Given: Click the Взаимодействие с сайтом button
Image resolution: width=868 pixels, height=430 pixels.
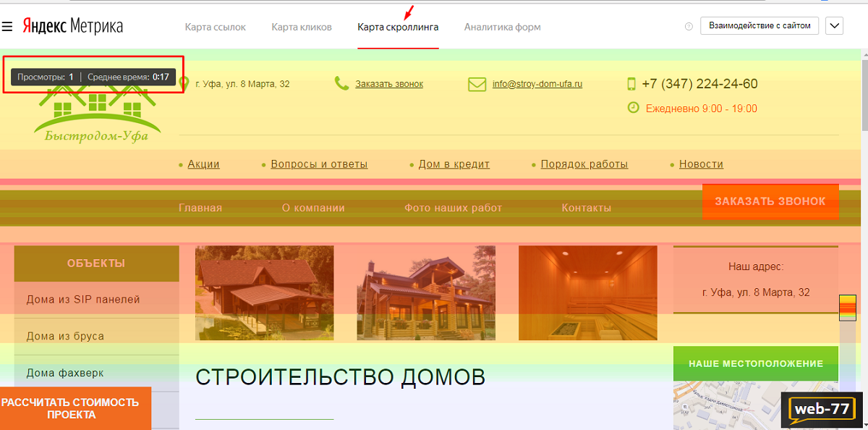Looking at the screenshot, I should click(x=759, y=26).
